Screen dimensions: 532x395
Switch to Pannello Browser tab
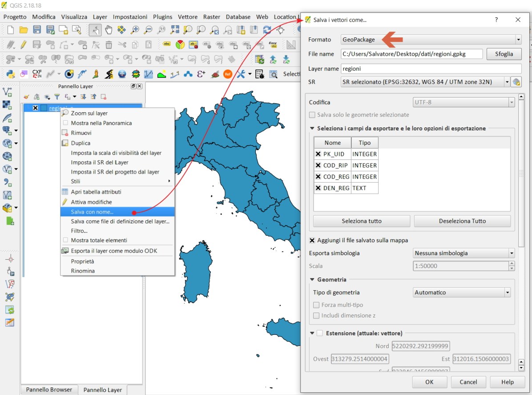(49, 390)
